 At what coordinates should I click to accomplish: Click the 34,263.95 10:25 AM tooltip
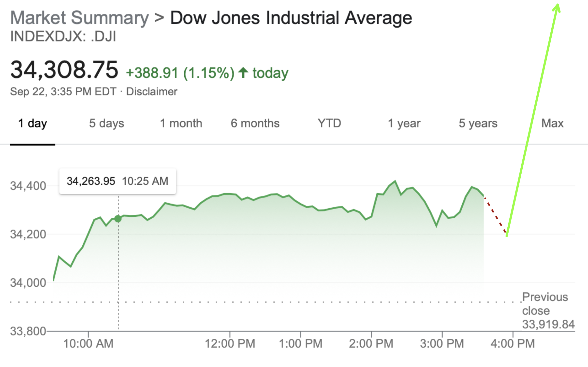[118, 181]
